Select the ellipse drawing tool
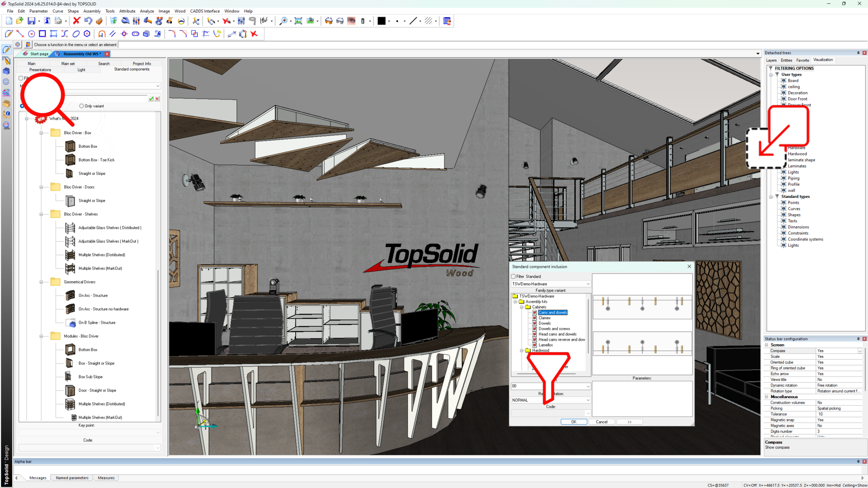Image resolution: width=868 pixels, height=488 pixels. (x=76, y=34)
